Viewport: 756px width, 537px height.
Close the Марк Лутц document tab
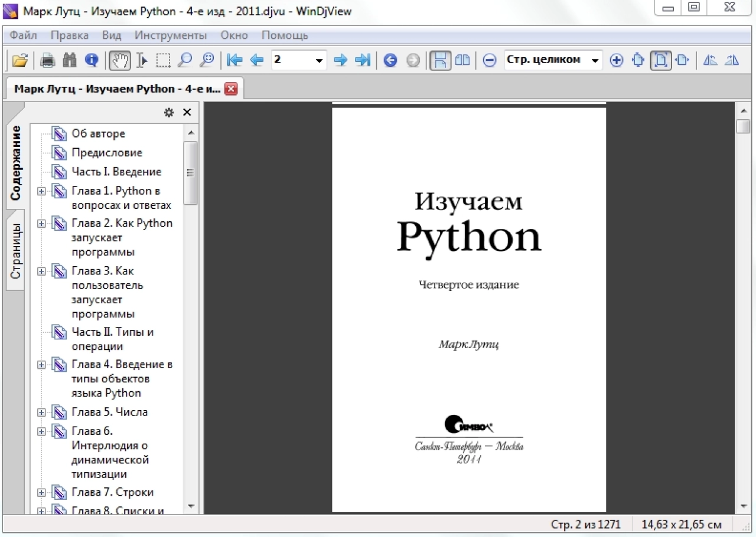click(x=231, y=89)
